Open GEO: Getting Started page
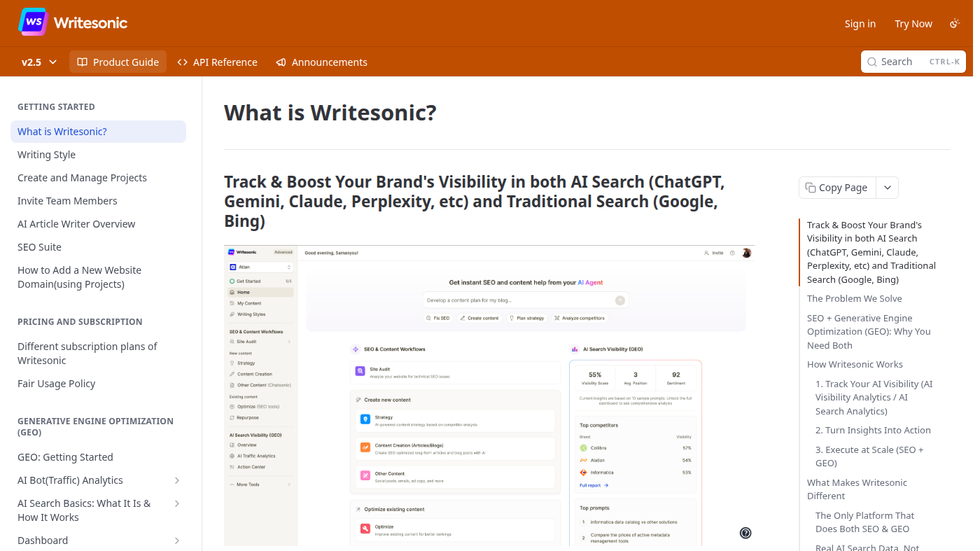980x551 pixels. [x=98, y=457]
